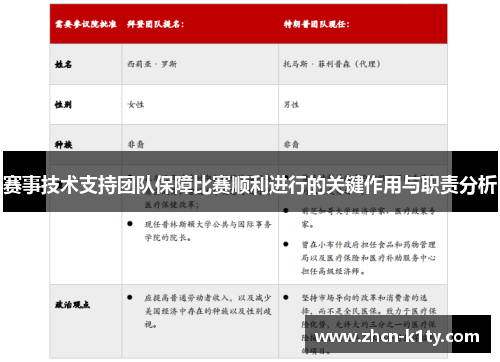Screen dimensions: 500x362
Task: Select the name 西莉亚·罗斯
Action: (152, 64)
